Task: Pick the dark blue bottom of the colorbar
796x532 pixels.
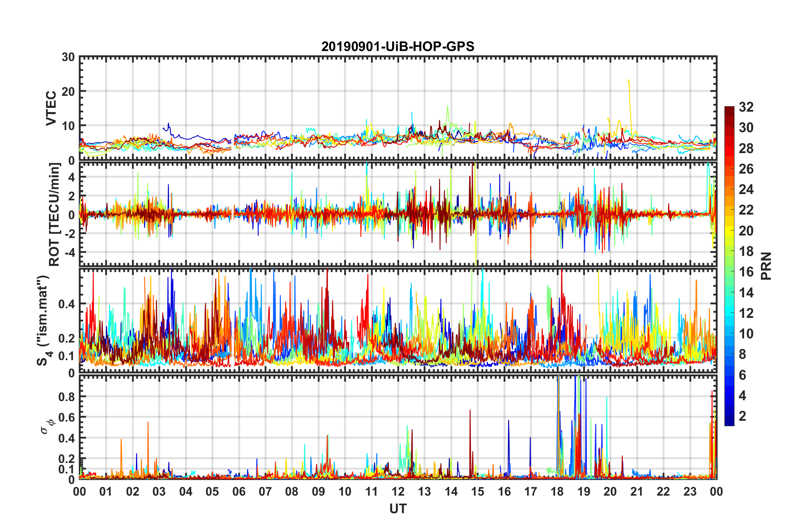Action: [x=729, y=422]
